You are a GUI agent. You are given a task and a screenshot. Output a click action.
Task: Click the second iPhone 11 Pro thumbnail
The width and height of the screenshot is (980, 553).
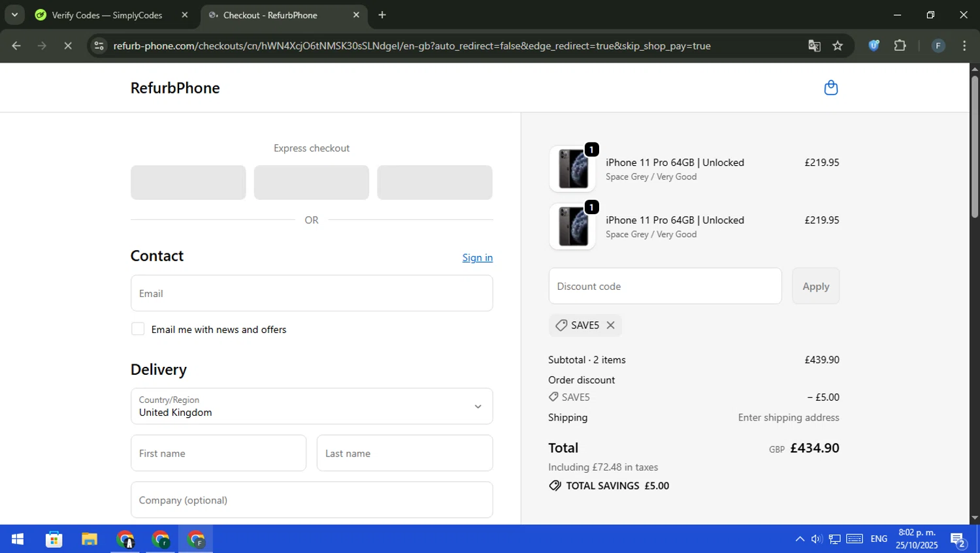(x=572, y=227)
